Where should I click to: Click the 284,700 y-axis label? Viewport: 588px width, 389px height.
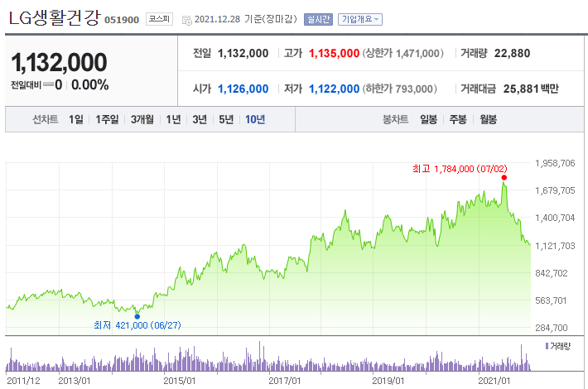point(552,328)
